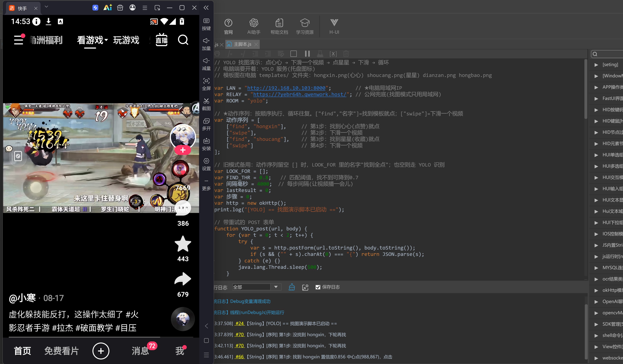
Task: Tap the star favorite icon showing 443
Action: (x=183, y=244)
